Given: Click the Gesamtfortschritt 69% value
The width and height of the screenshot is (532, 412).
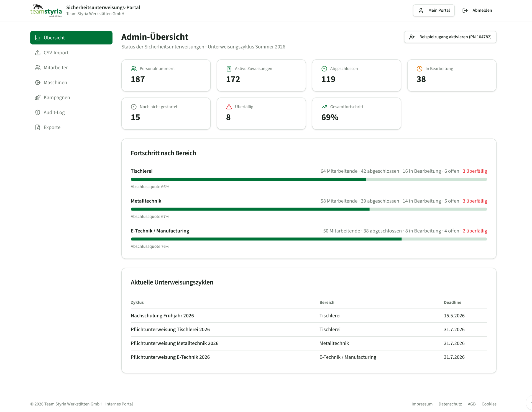Looking at the screenshot, I should click(330, 117).
